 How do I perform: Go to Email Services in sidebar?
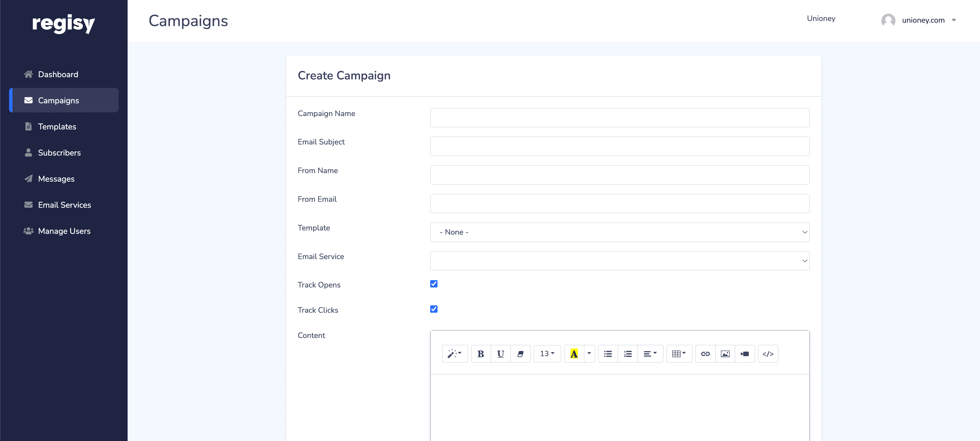click(x=64, y=205)
